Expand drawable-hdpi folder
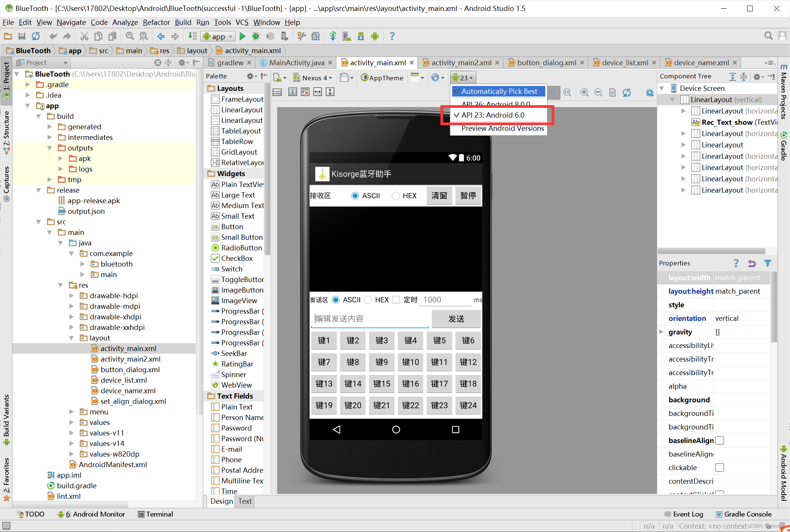Image resolution: width=790 pixels, height=532 pixels. coord(72,296)
